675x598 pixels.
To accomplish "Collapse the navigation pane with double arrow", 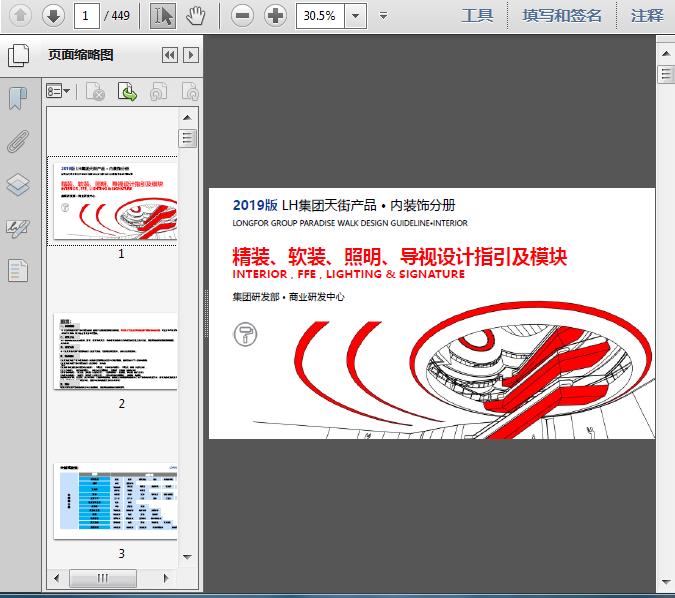I will pos(170,55).
